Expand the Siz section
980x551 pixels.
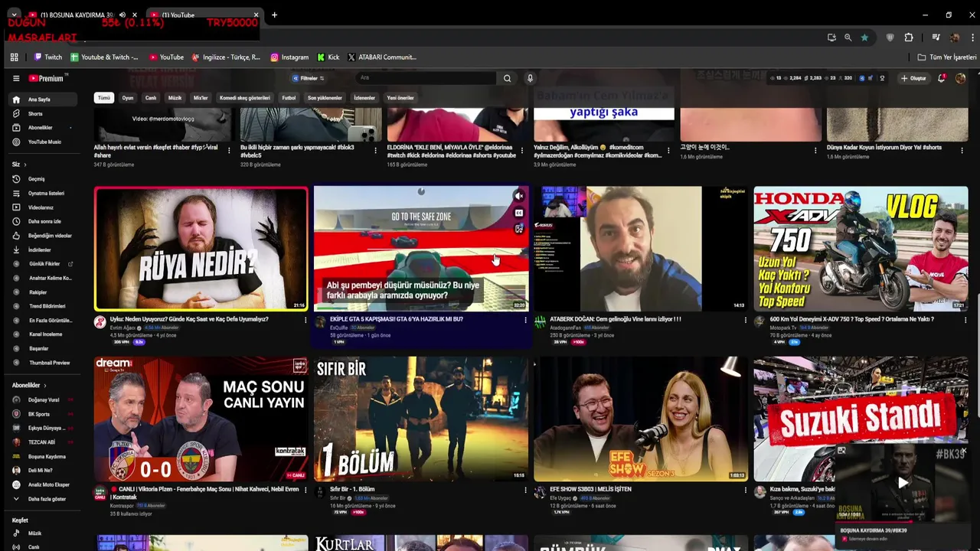[x=19, y=165]
